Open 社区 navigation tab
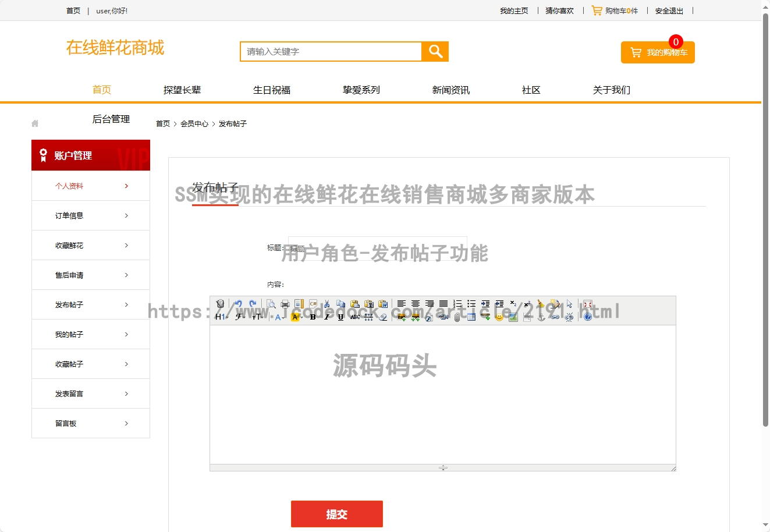This screenshot has width=770, height=532. click(531, 90)
